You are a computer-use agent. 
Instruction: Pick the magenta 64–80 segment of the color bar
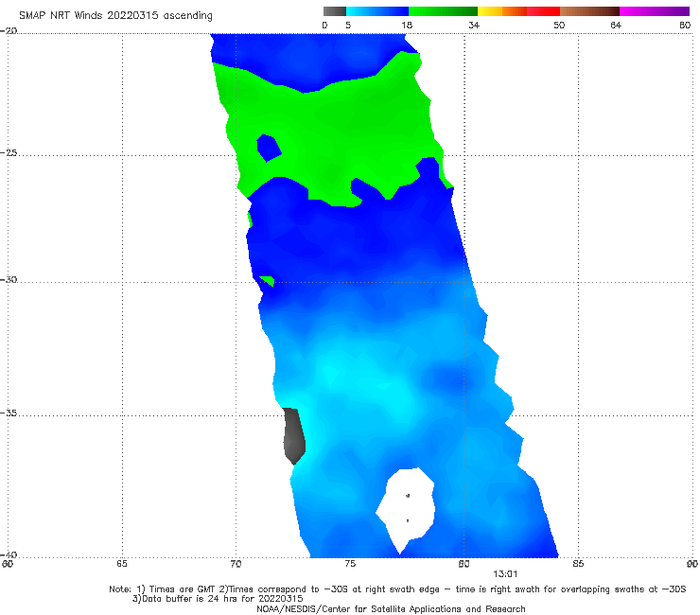point(655,11)
